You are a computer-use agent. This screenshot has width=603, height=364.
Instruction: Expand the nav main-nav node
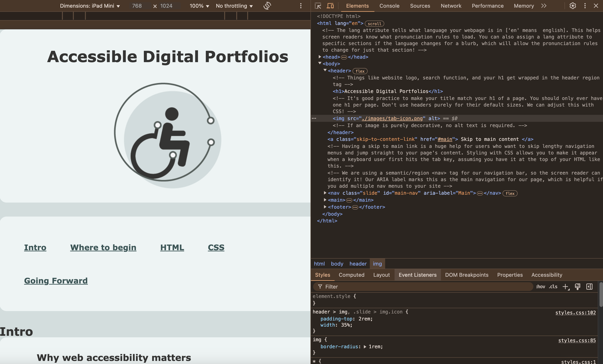coord(325,193)
